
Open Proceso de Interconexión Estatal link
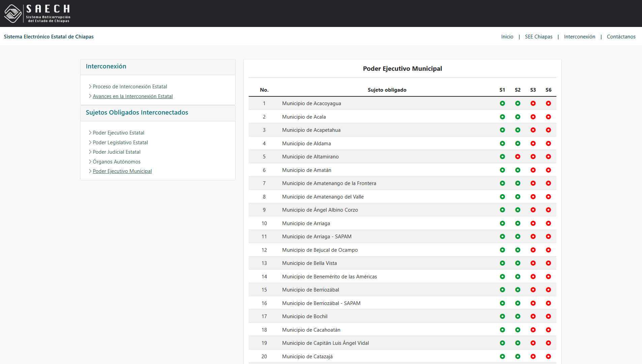[x=130, y=87]
